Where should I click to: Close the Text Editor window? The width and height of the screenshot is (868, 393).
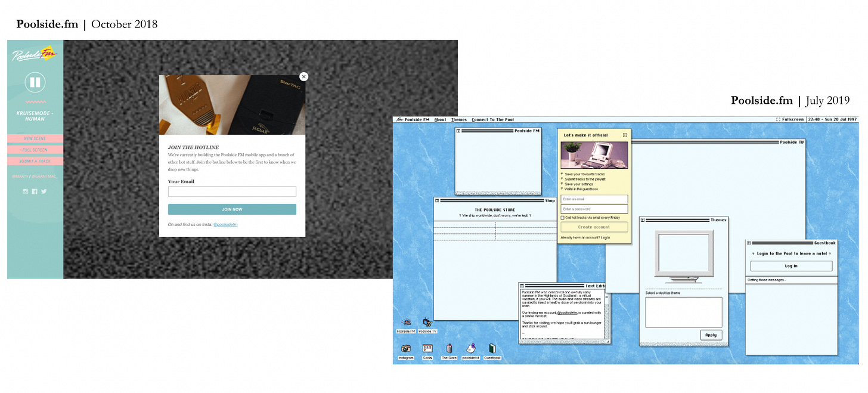click(x=522, y=286)
